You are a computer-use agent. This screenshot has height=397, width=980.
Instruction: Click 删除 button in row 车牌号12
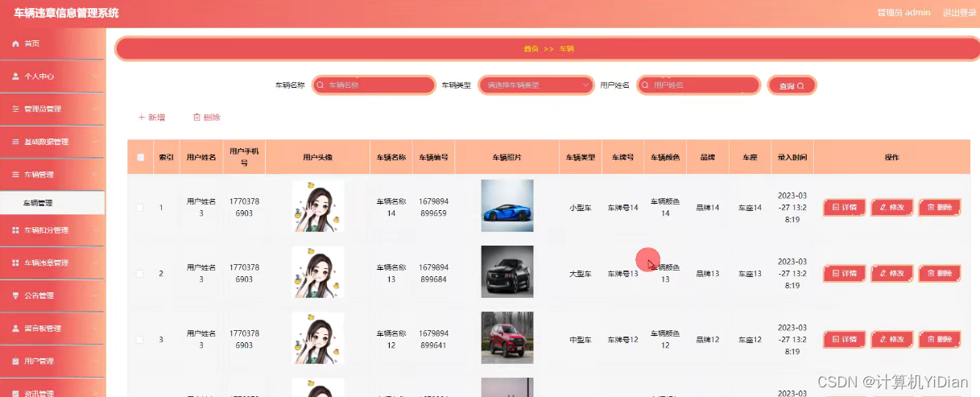940,340
